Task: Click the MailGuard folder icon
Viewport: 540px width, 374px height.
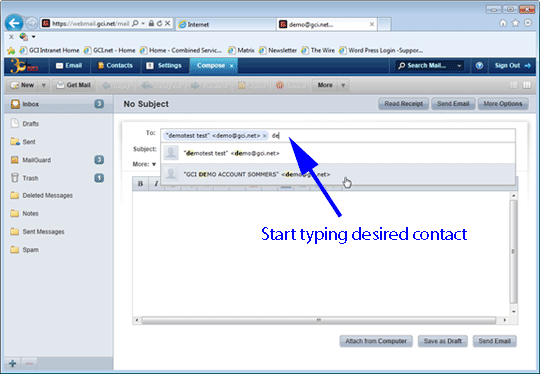Action: point(14,160)
